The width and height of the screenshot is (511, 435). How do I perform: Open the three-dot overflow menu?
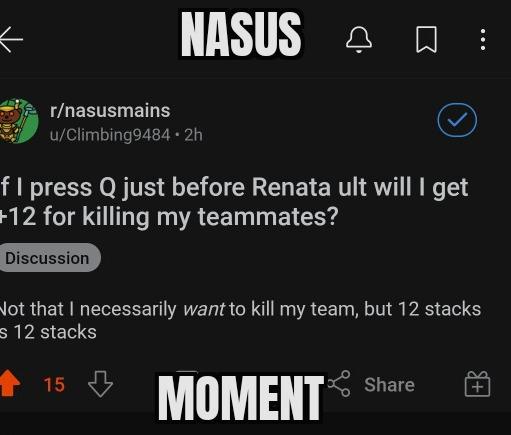point(483,39)
